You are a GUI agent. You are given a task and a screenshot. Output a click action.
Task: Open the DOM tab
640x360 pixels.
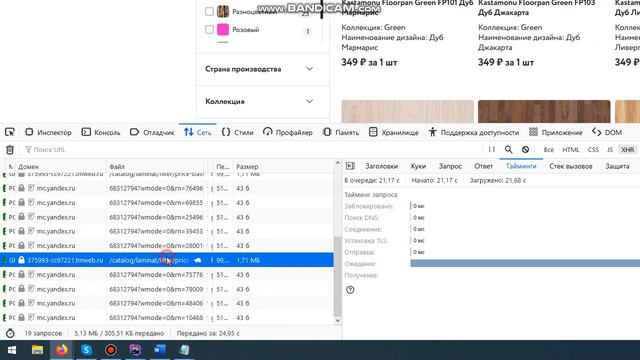(x=607, y=132)
